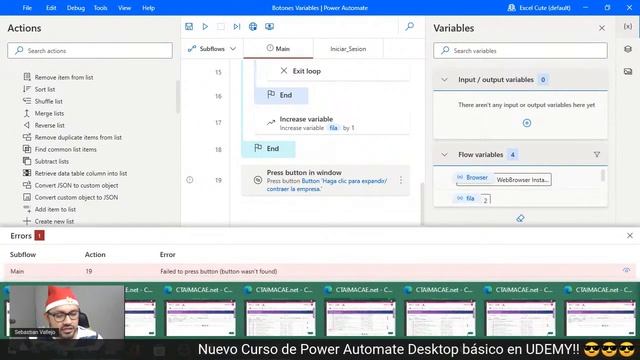Switch to the Iniciar_Sesion tab
Viewport: 640px width, 360px height.
pyautogui.click(x=348, y=49)
